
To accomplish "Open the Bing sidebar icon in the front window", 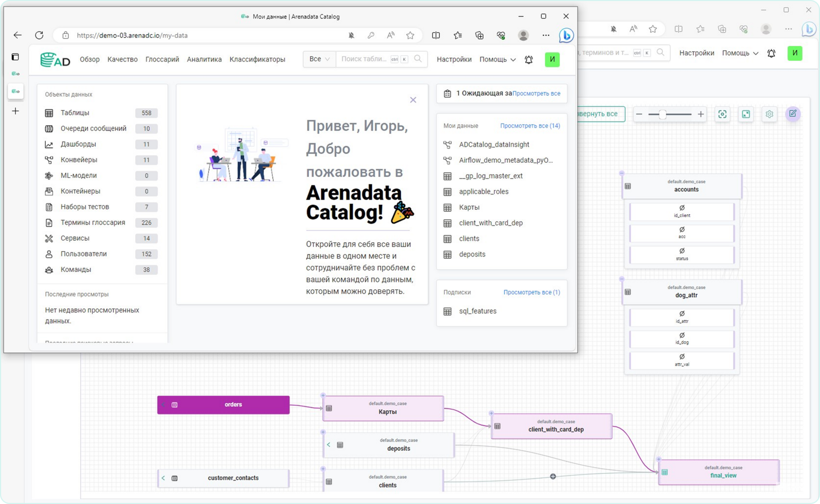I will [566, 35].
